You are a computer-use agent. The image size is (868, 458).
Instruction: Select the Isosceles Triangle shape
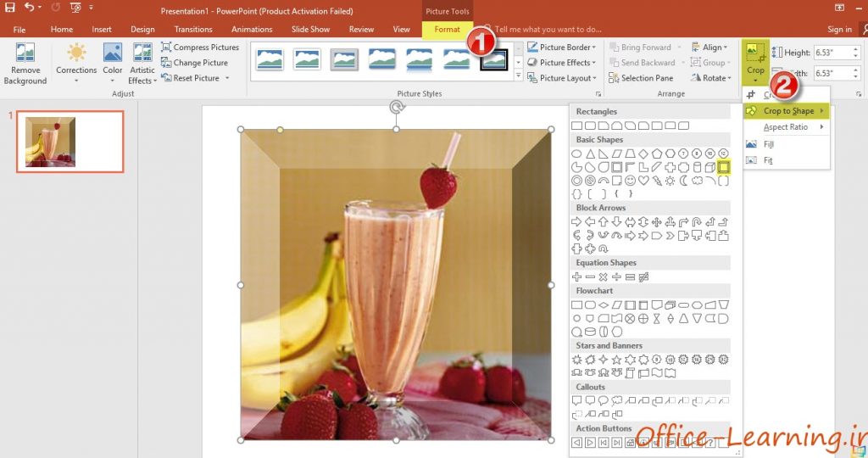pos(590,154)
